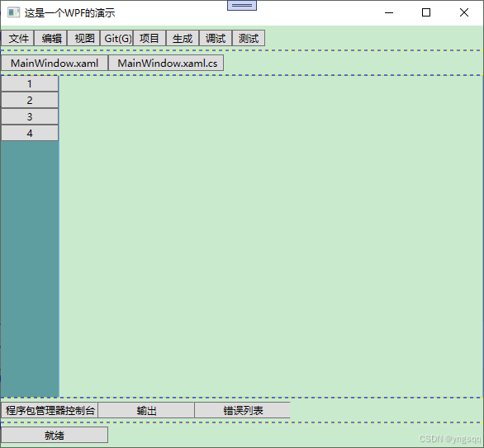The width and height of the screenshot is (484, 448).
Task: Select the 测试 menu button
Action: [x=249, y=38]
